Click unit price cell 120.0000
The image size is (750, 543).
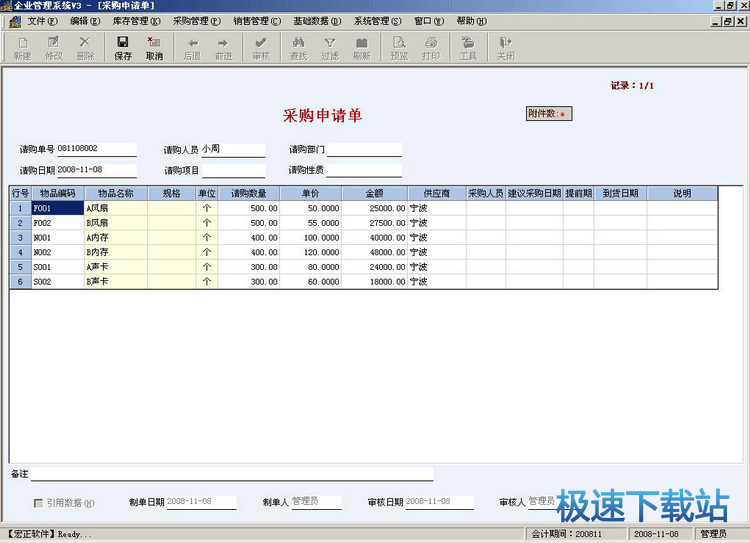[311, 252]
